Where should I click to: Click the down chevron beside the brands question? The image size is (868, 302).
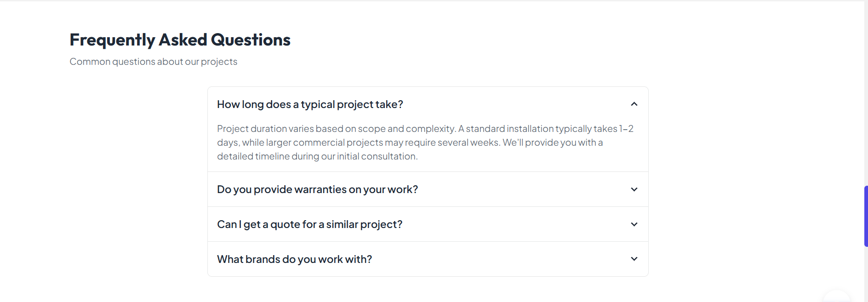point(634,259)
